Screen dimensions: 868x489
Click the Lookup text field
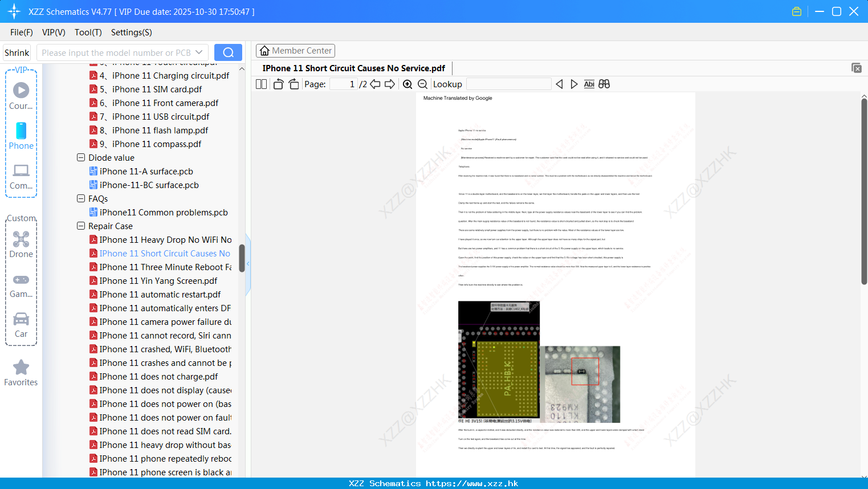(508, 84)
